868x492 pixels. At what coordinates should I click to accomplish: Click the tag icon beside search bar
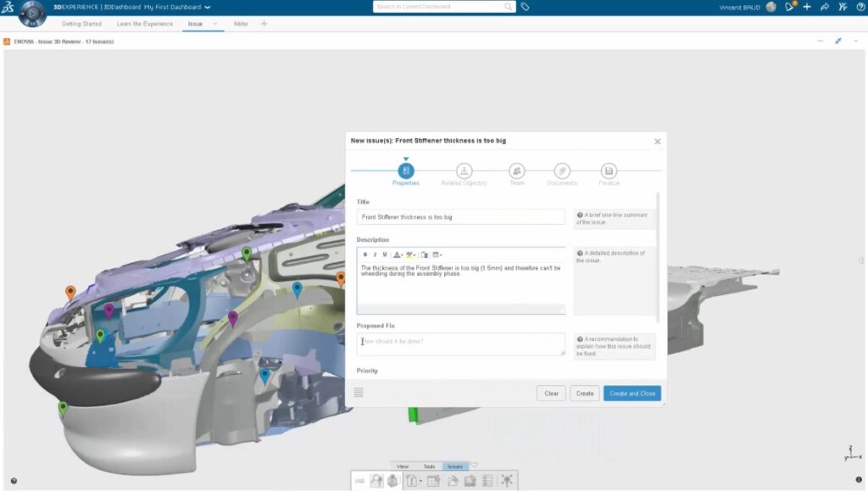pyautogui.click(x=526, y=7)
